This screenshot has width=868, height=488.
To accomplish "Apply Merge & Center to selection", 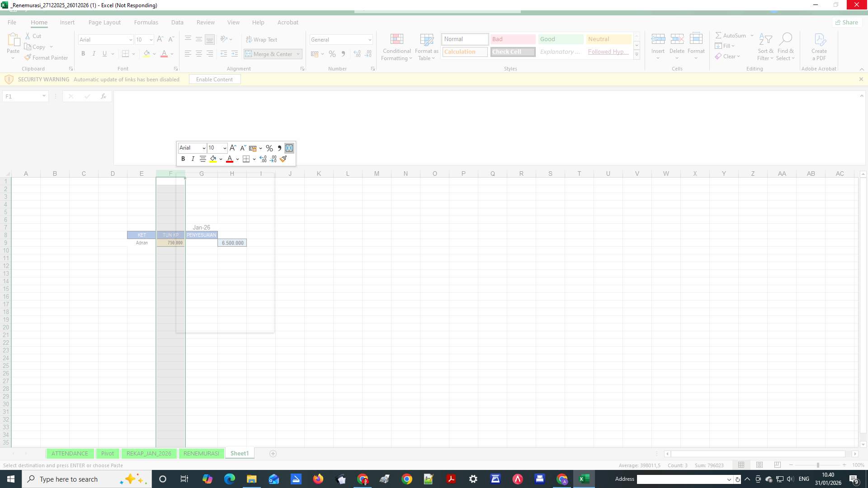I will click(x=269, y=54).
